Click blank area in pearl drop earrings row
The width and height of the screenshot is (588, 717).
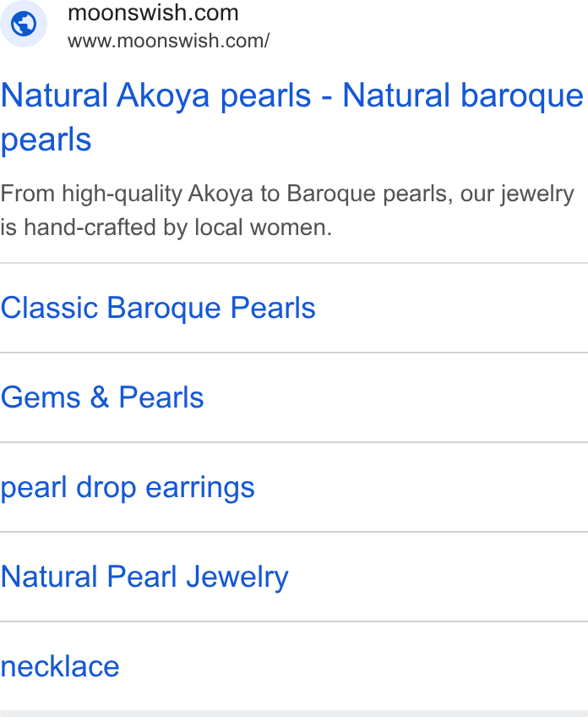coord(421,487)
